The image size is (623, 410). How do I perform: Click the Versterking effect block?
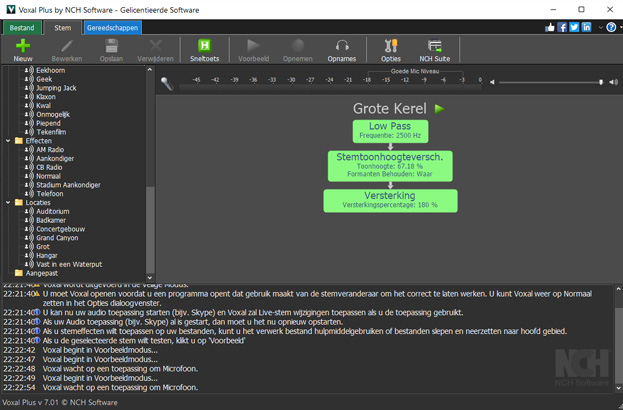(390, 201)
